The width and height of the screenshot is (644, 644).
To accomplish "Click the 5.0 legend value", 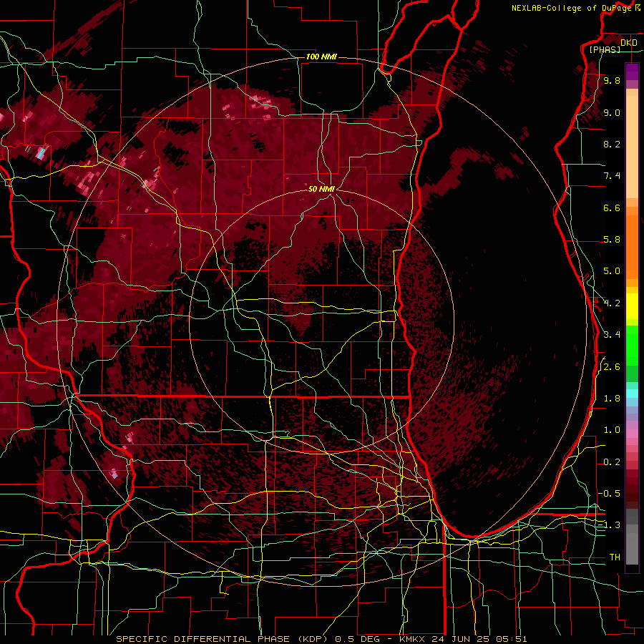I will [x=612, y=271].
